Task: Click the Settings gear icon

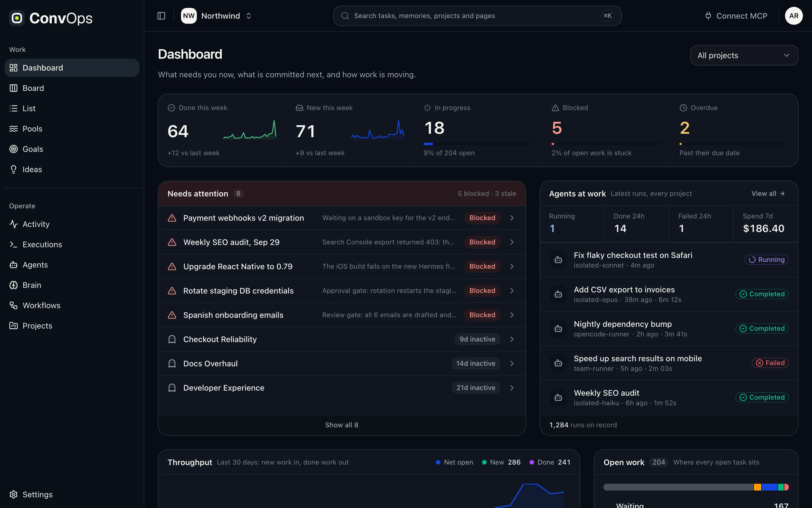Action: coord(14,494)
